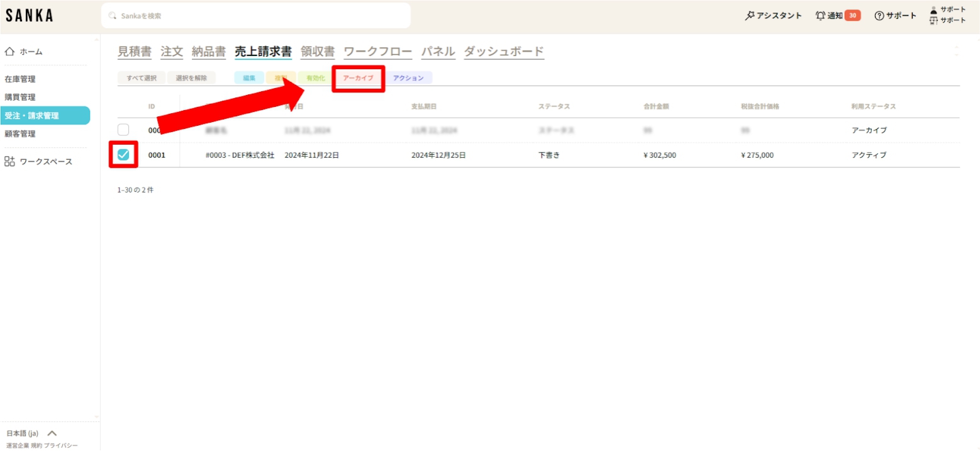Click the すべて選択 button
The width and height of the screenshot is (980, 451).
(141, 78)
